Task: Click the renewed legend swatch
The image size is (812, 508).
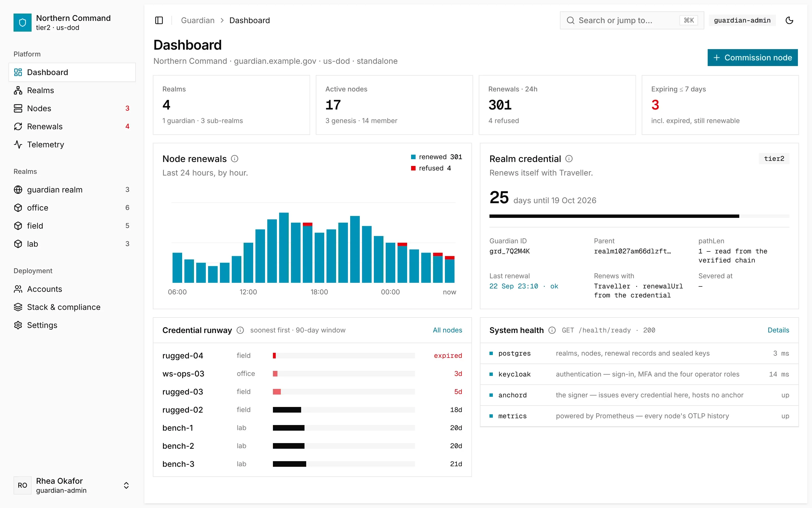Action: coord(413,157)
